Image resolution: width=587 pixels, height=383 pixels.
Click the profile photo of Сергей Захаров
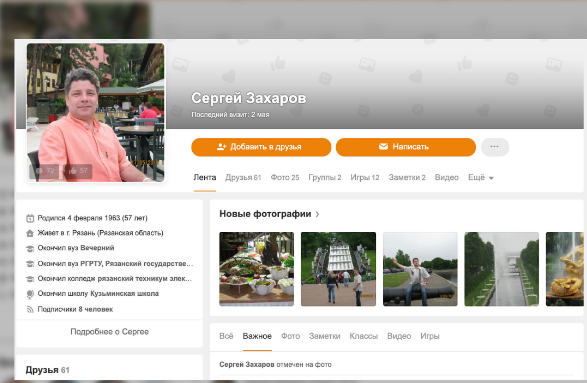coord(95,112)
